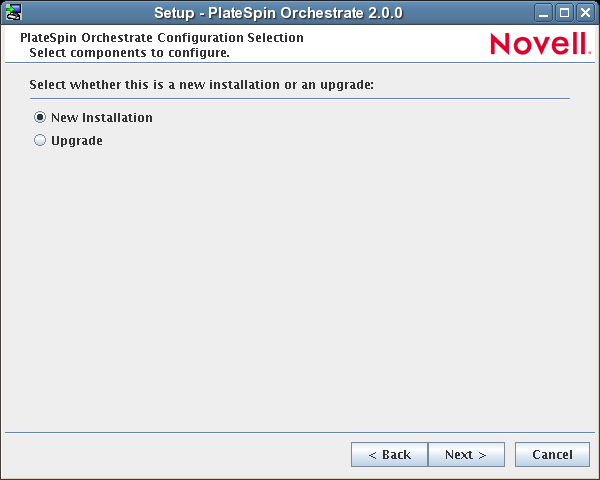Click the title bar text "Setup - PlateSpin Orchestrate 2.0.0"
Viewport: 600px width, 480px height.
point(279,13)
